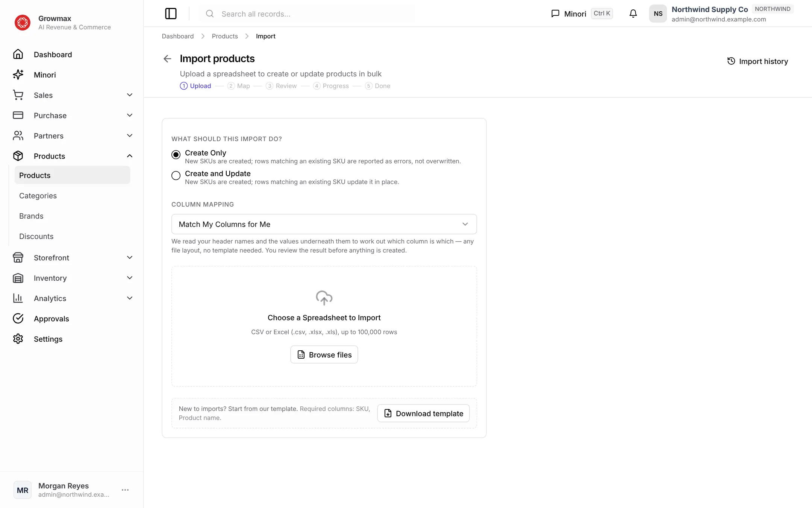This screenshot has width=812, height=508.
Task: Click the Map step in progress tracker
Action: point(239,86)
